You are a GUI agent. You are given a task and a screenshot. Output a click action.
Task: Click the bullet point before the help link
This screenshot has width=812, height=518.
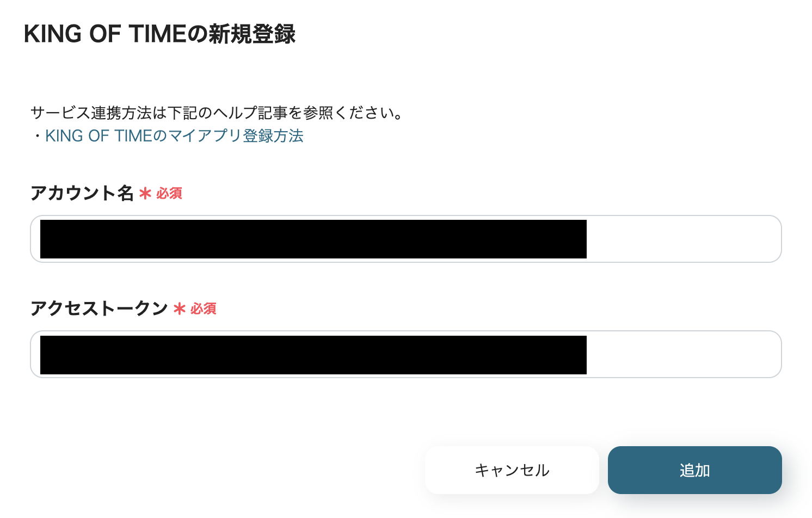point(38,136)
